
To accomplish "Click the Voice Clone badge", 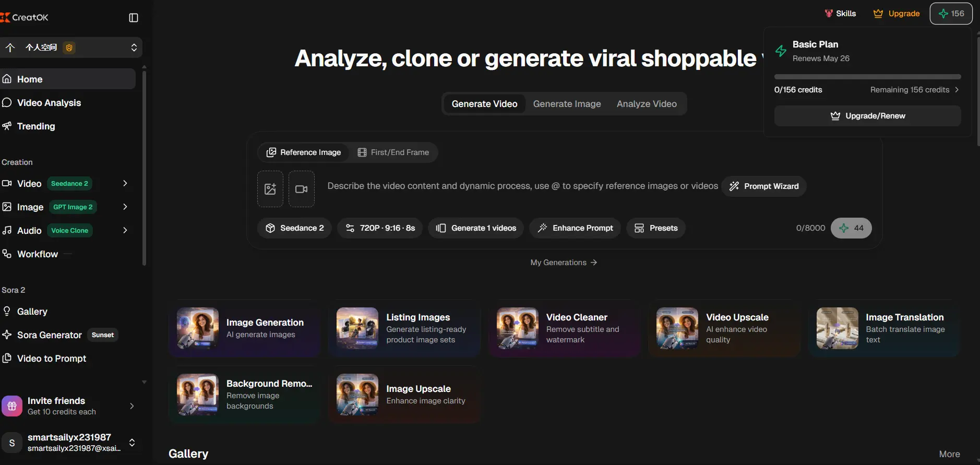I will 70,231.
